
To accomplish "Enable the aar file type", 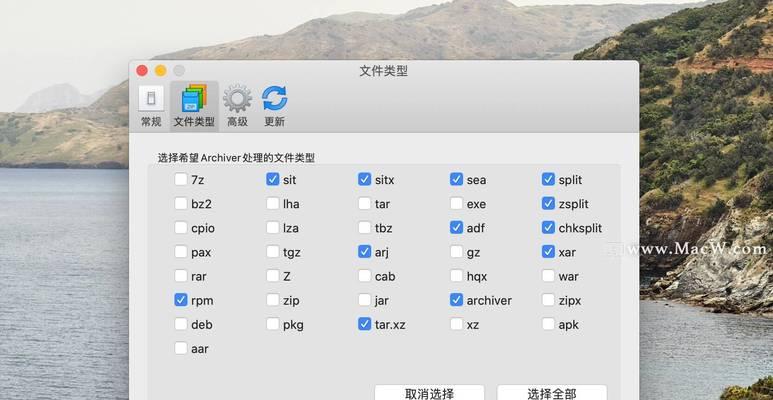I will (181, 348).
